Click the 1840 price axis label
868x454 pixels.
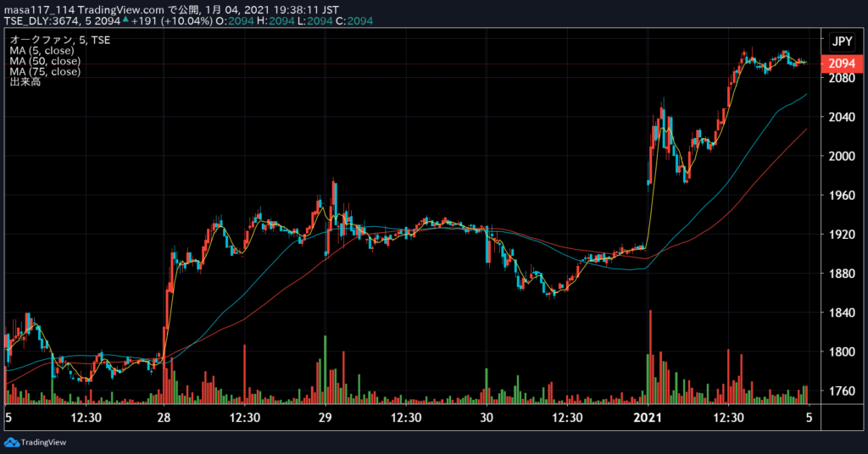point(842,313)
